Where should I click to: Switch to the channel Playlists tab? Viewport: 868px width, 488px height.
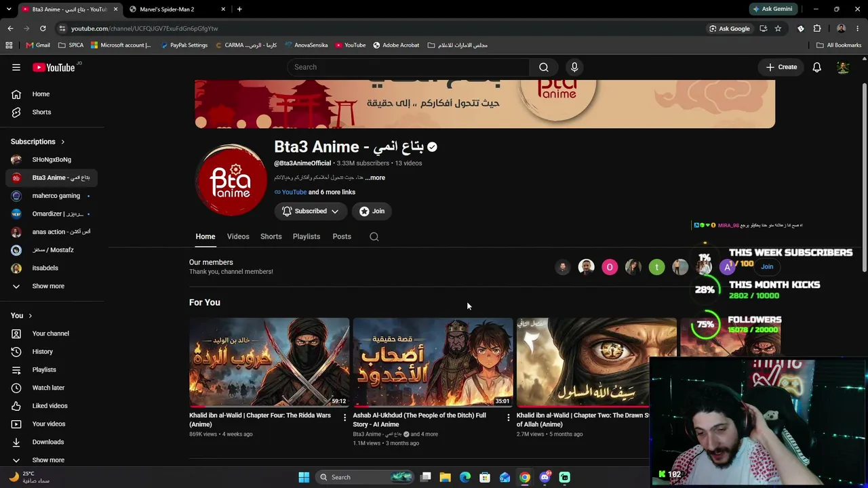(307, 237)
